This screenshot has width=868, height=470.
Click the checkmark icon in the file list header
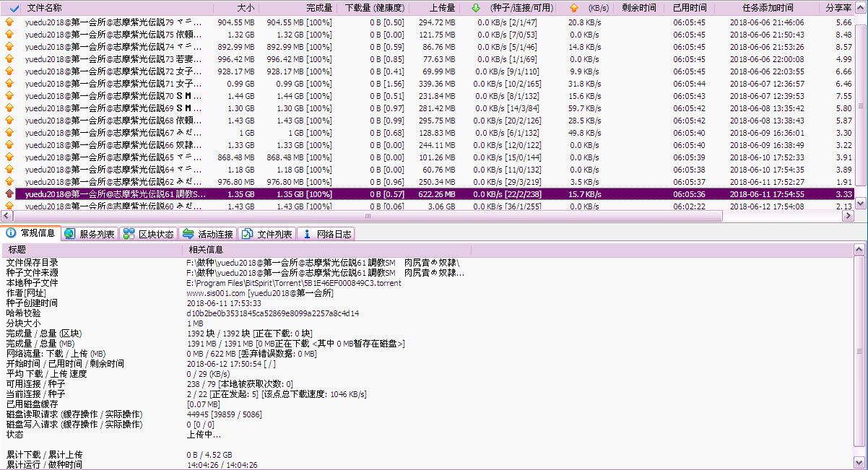(14, 8)
